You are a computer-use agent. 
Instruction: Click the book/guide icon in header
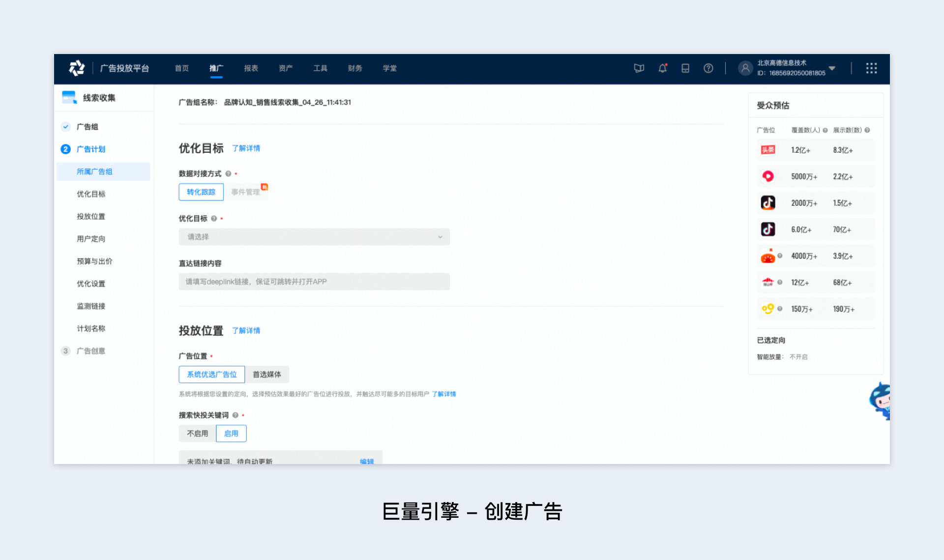pyautogui.click(x=639, y=68)
